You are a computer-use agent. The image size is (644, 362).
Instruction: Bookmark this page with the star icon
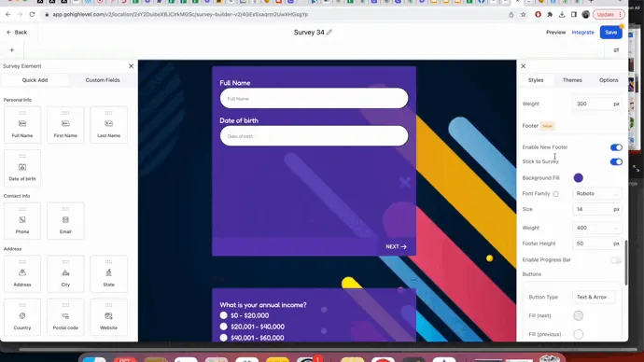point(523,14)
